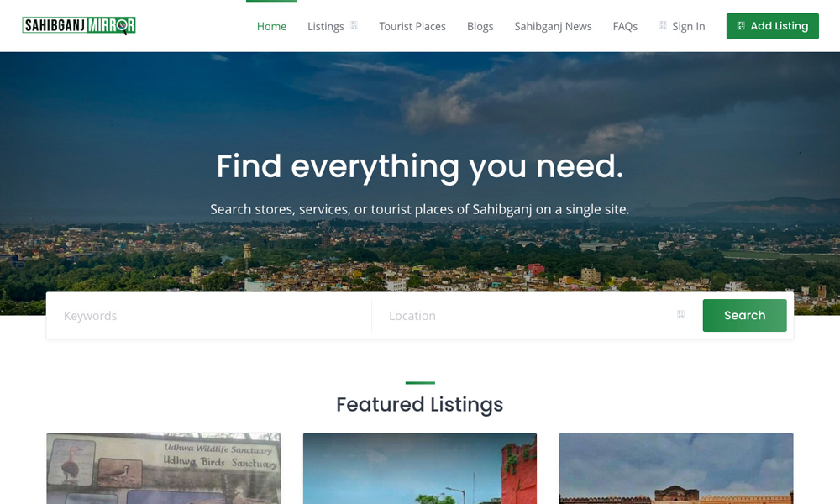Viewport: 840px width, 504px height.
Task: Open the Location field dropdown
Action: [533, 316]
